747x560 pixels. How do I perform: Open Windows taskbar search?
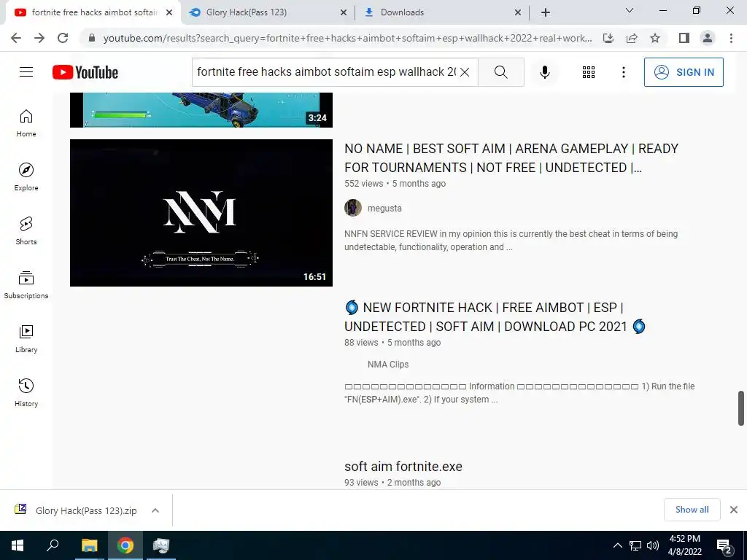53,545
